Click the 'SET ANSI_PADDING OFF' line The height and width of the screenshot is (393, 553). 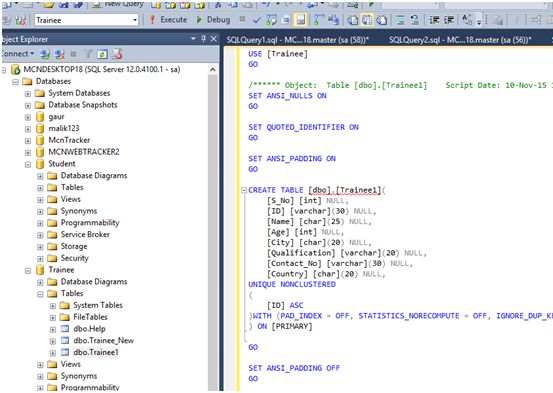[x=294, y=368]
